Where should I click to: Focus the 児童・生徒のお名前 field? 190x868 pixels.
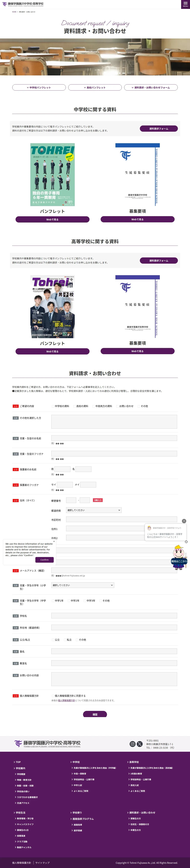click(x=114, y=438)
